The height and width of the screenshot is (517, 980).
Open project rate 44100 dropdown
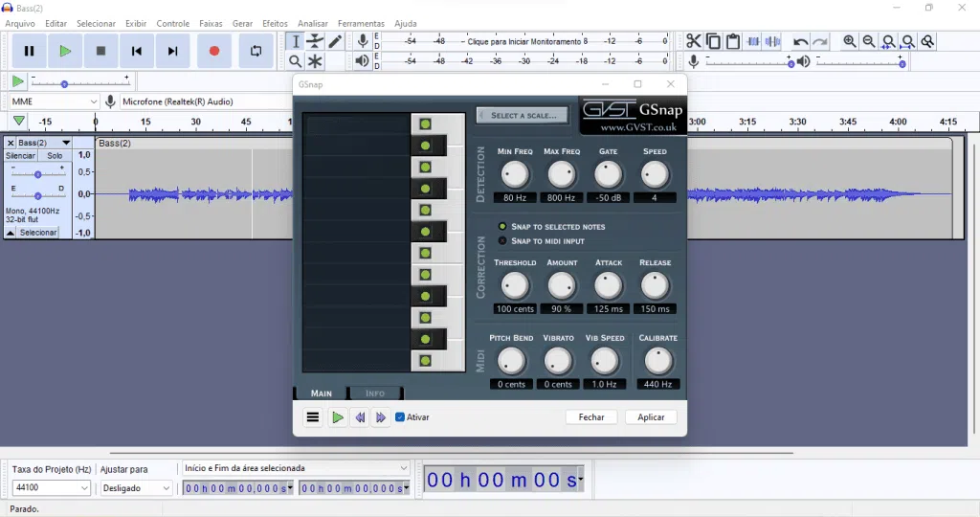[x=51, y=487]
